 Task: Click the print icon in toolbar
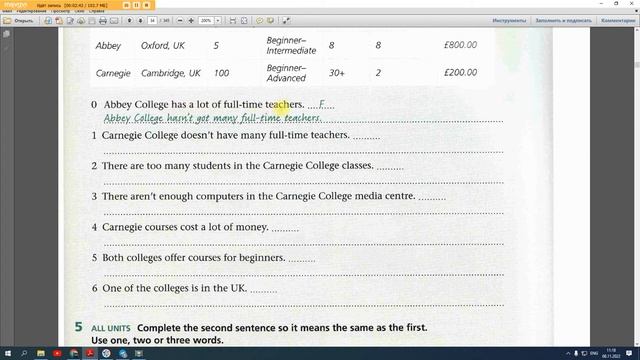click(103, 20)
